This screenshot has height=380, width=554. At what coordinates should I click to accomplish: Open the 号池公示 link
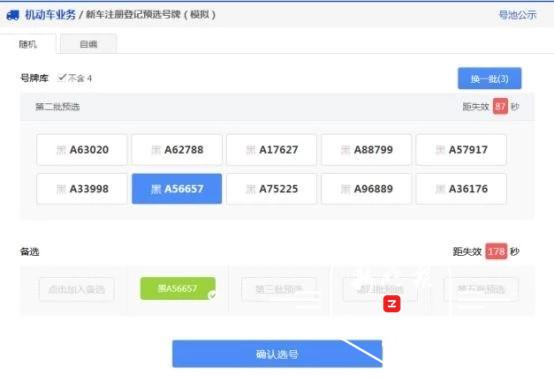(x=517, y=15)
